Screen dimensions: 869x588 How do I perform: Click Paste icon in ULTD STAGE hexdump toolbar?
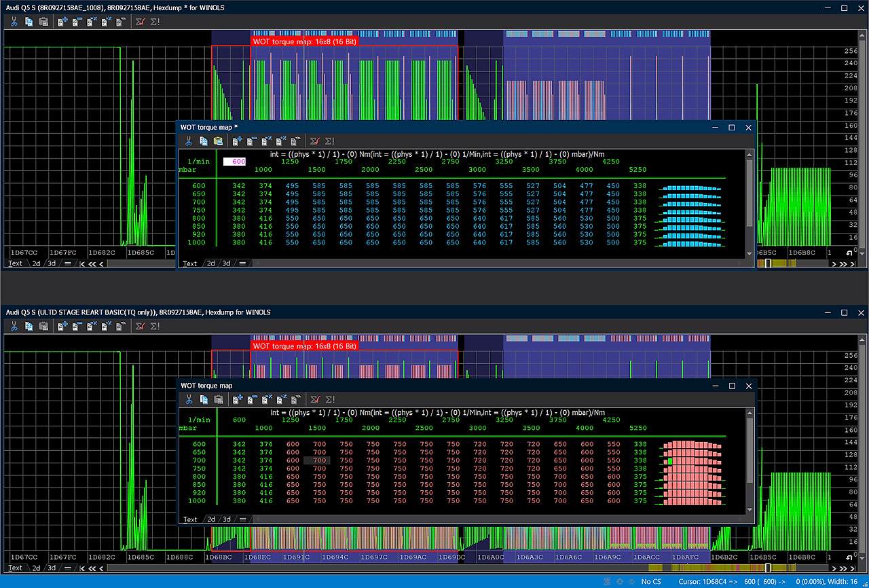point(43,327)
